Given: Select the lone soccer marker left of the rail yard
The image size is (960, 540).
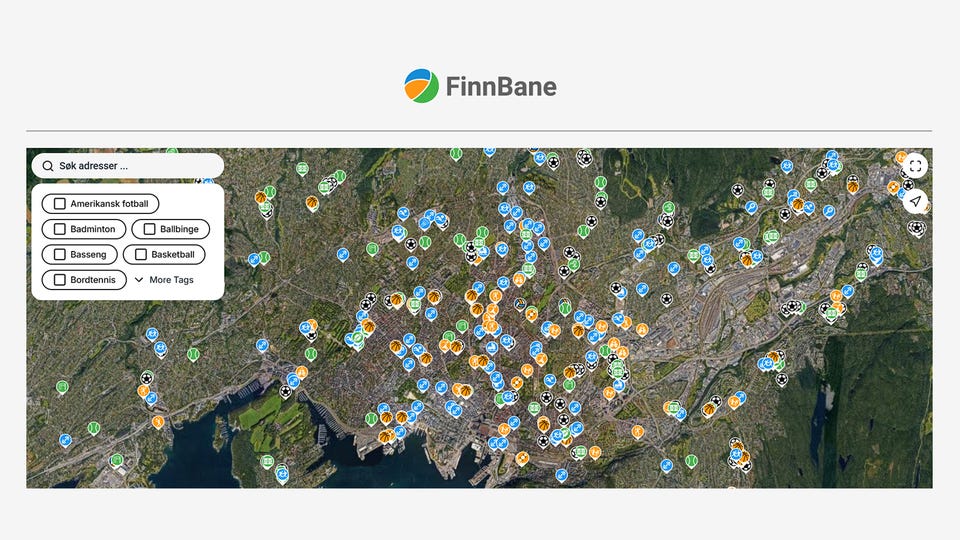Looking at the screenshot, I should pos(666,299).
